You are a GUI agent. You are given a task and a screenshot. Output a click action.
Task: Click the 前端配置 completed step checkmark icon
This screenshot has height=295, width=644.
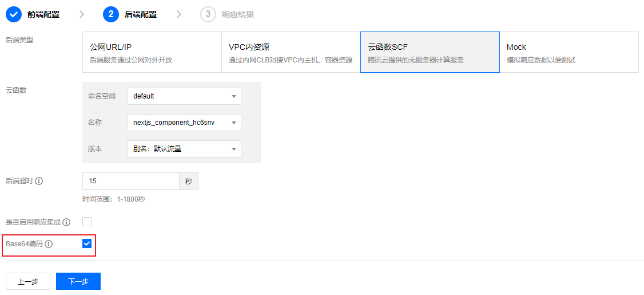[x=14, y=14]
